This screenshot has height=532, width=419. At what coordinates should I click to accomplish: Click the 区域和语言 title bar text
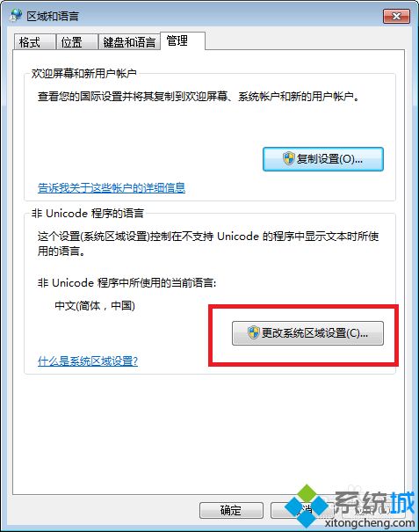(x=53, y=16)
